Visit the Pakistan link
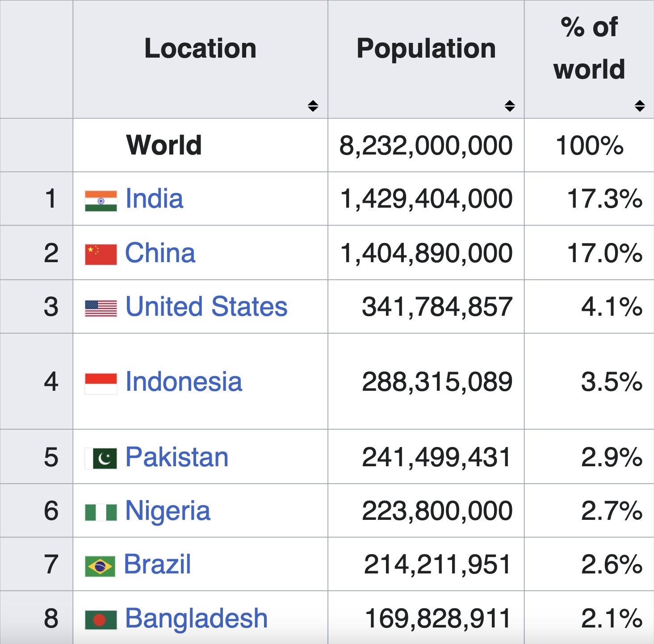Screen dimensions: 654x644 (x=177, y=457)
